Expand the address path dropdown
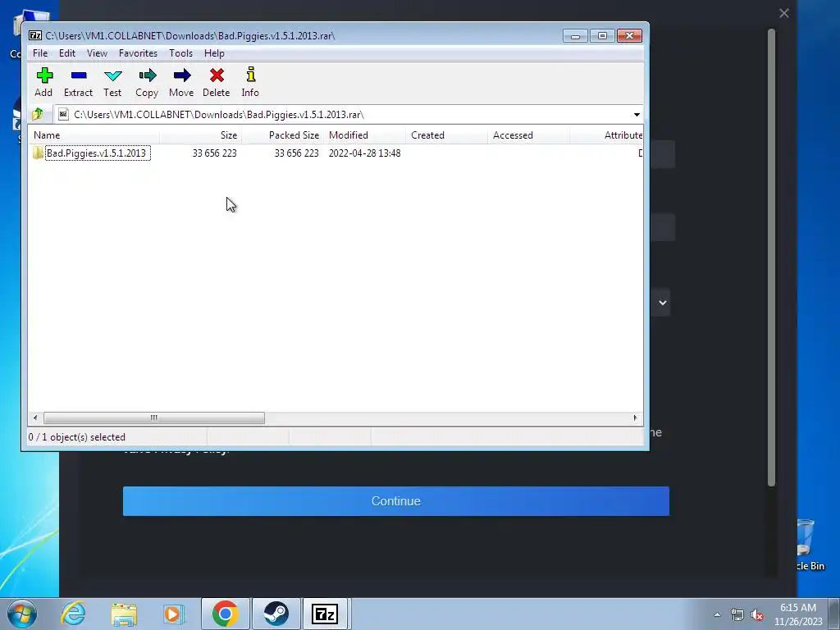 click(x=637, y=115)
